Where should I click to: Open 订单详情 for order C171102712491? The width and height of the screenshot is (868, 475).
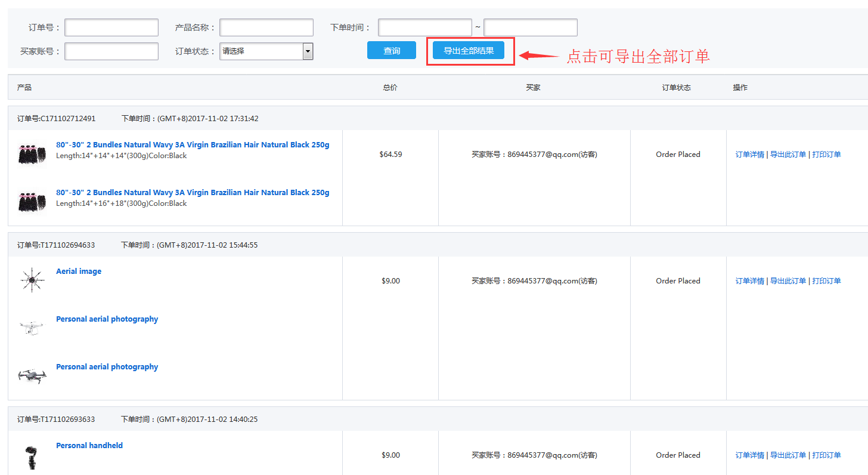[x=749, y=155]
